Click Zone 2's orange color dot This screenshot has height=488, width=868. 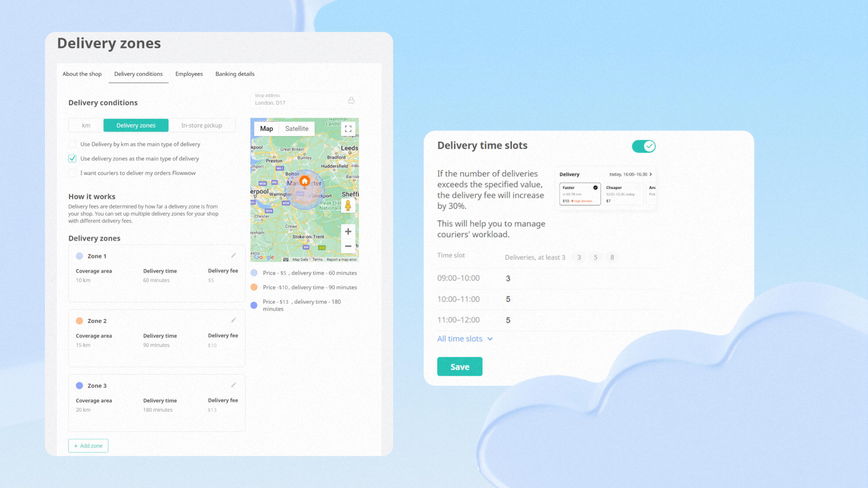coord(80,320)
